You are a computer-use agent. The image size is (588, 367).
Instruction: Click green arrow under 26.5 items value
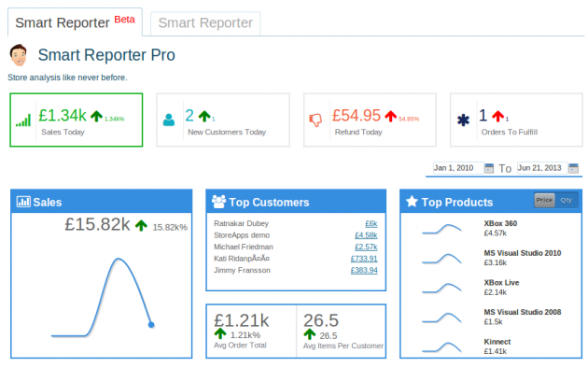click(309, 333)
